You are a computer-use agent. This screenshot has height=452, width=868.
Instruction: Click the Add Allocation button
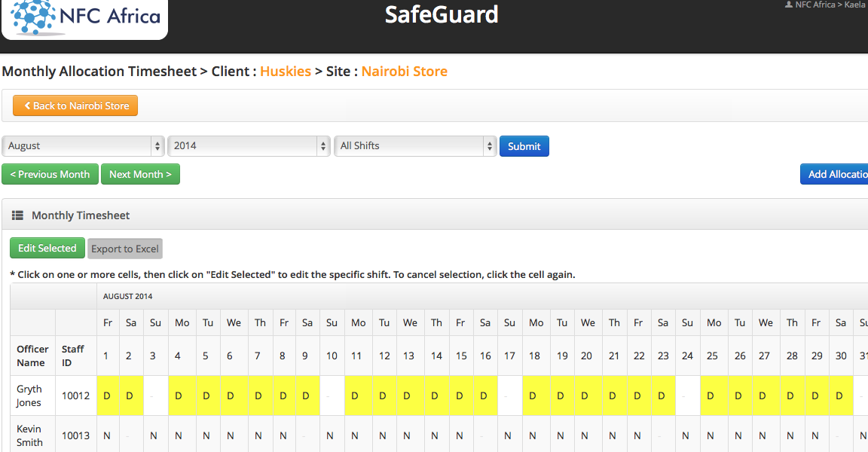point(836,175)
